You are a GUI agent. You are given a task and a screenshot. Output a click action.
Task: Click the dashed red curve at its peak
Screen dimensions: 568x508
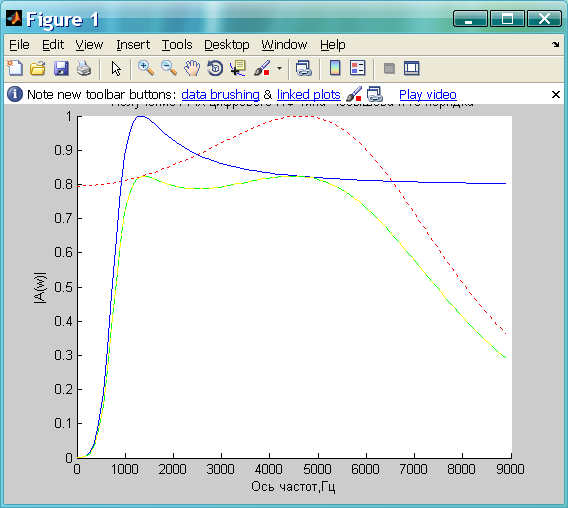301,116
